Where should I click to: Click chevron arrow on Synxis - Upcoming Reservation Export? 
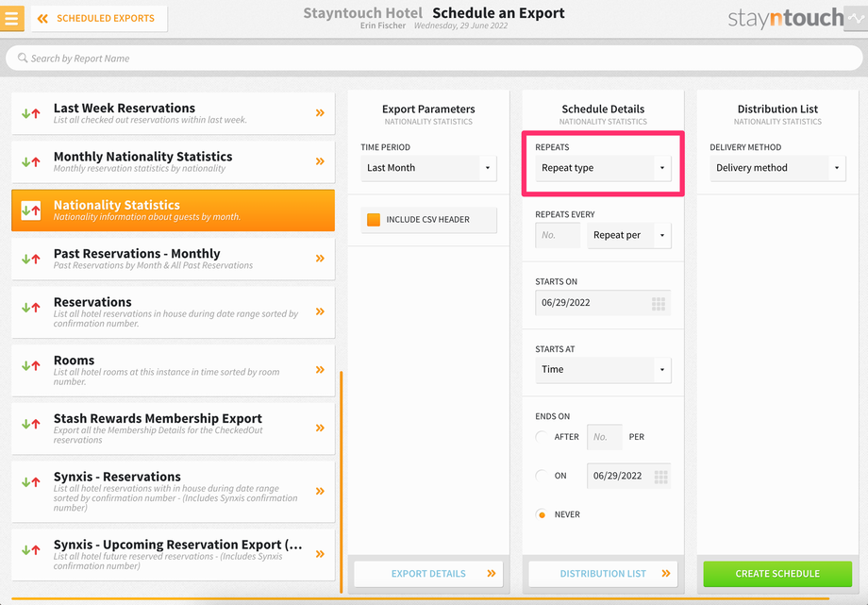[x=320, y=553]
